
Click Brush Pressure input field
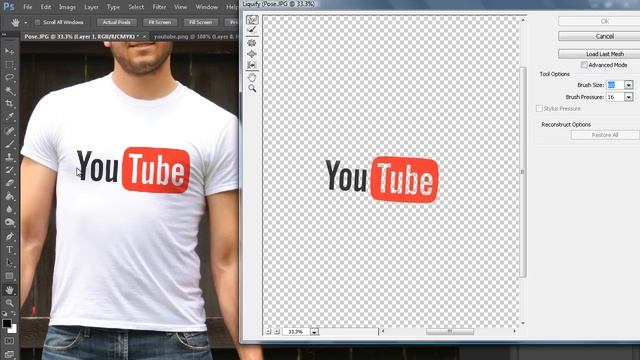[x=615, y=97]
